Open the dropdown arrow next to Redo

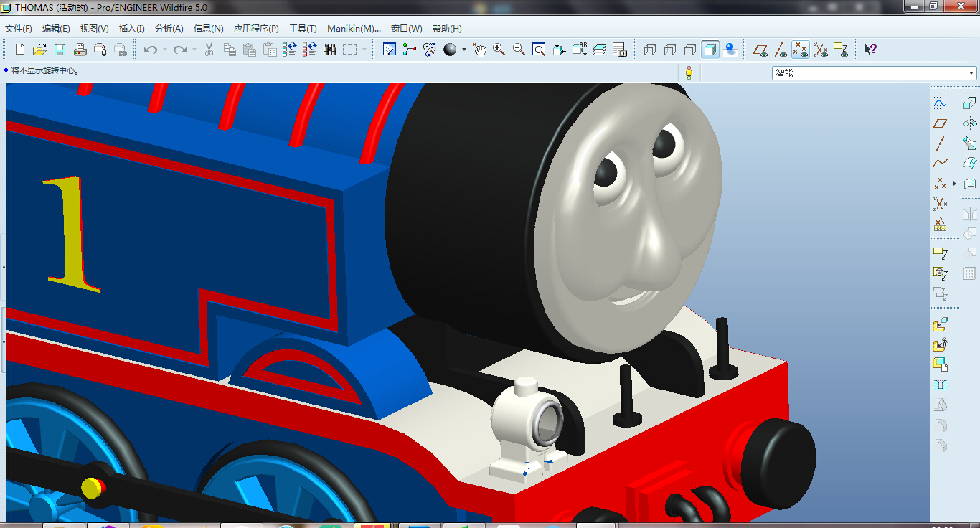194,49
